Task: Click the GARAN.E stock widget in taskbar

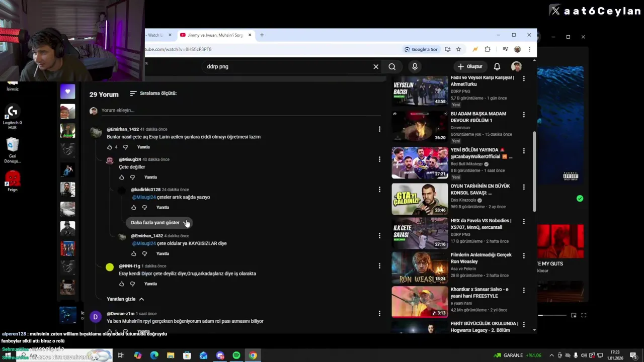Action: coord(517,355)
